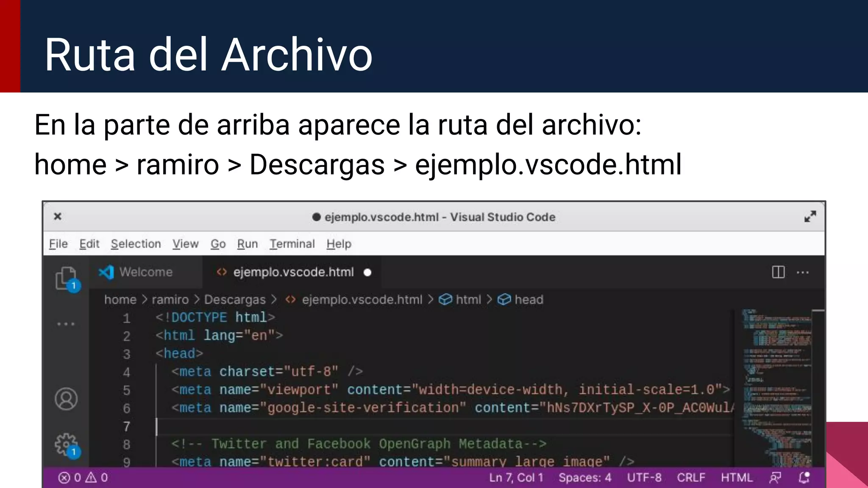Click the window fullscreen arrows icon
Image resolution: width=868 pixels, height=488 pixels.
[810, 216]
